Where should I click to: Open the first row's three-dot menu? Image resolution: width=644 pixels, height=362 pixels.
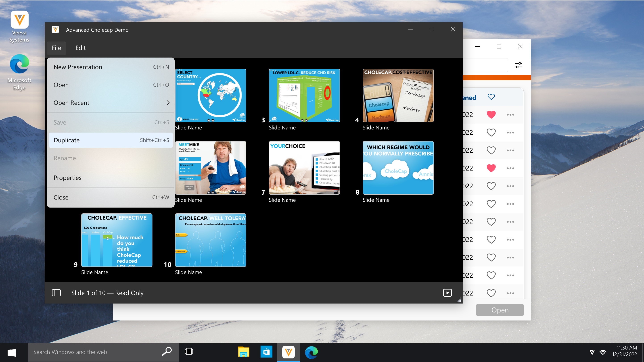pos(510,115)
